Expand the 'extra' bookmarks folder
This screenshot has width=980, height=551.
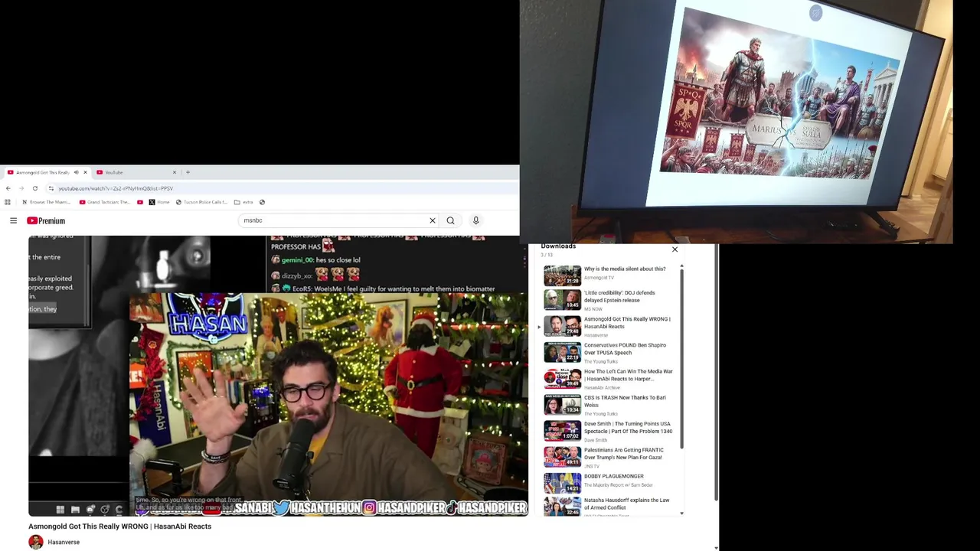point(243,202)
